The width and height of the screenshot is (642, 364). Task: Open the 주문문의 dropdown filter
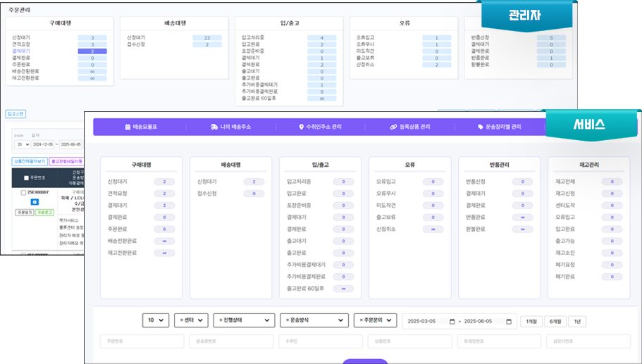point(376,320)
